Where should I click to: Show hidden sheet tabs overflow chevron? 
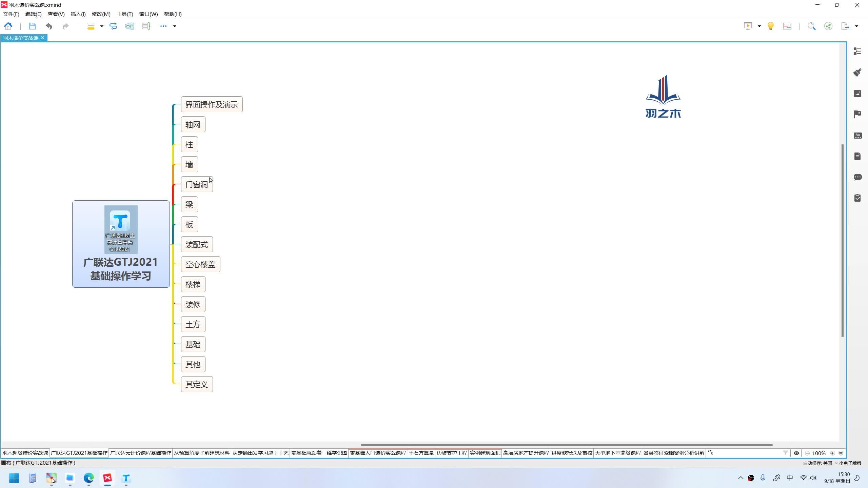(x=710, y=453)
